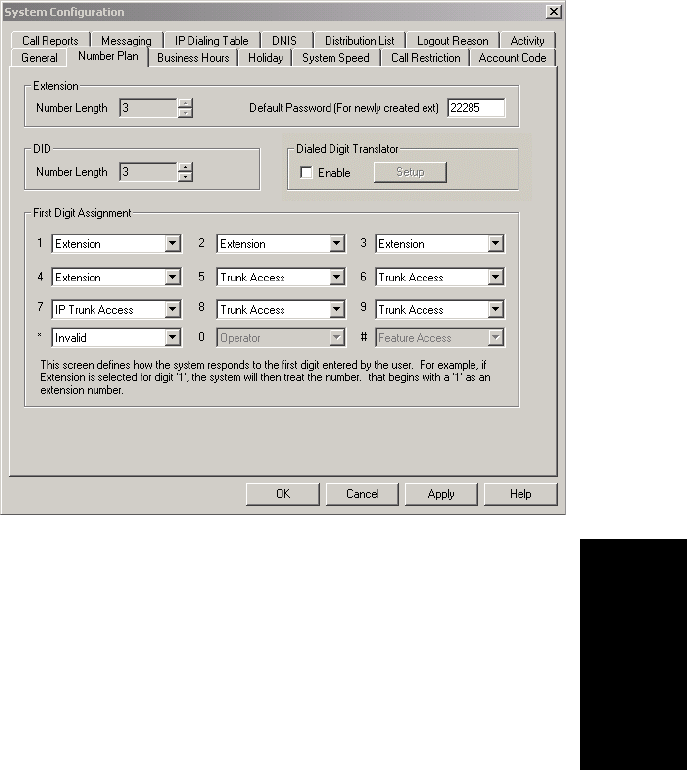This screenshot has height=770, width=687.
Task: Increase the DID Number Length spinner
Action: (185, 167)
